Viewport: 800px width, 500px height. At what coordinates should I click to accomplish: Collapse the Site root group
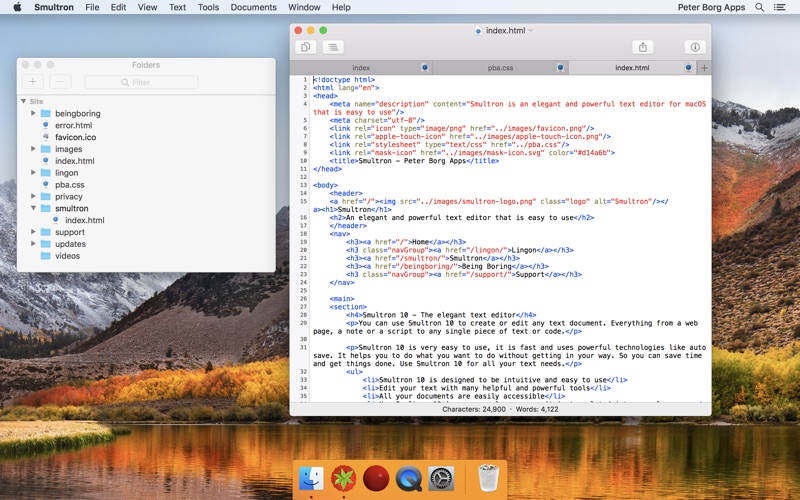[23, 102]
